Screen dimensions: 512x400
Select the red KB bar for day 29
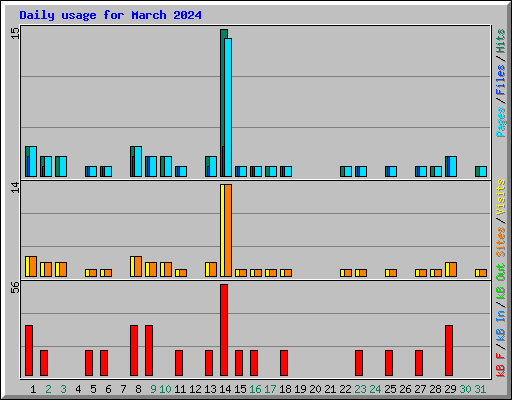[449, 351]
